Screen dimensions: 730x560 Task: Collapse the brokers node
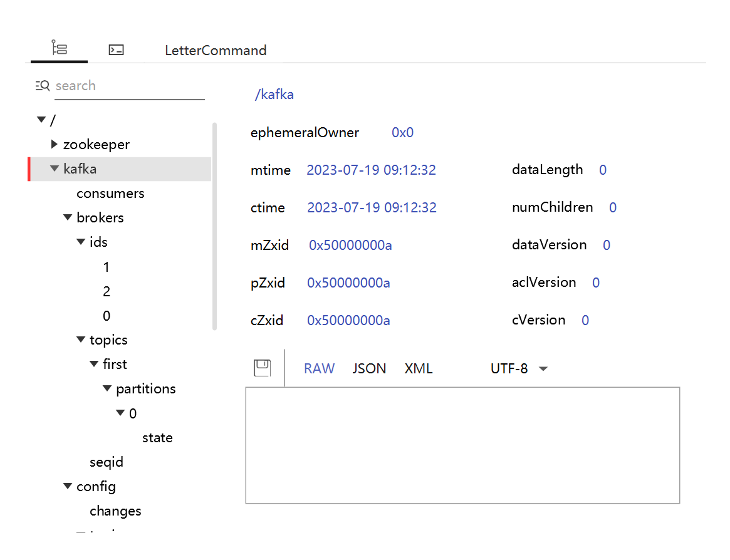[68, 217]
